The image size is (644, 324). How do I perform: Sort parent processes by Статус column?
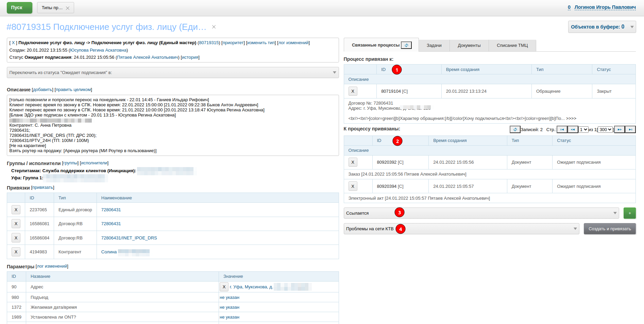604,69
